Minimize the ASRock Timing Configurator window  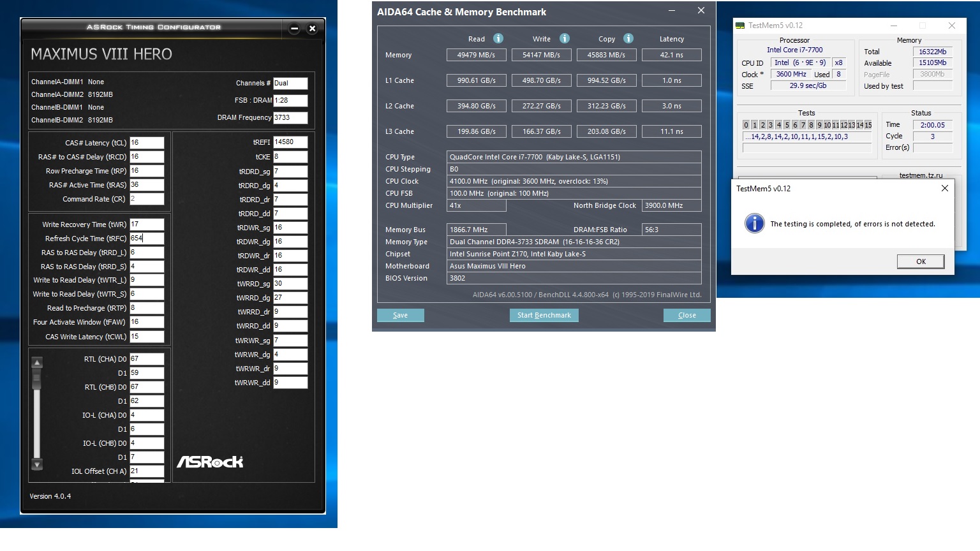(x=294, y=28)
